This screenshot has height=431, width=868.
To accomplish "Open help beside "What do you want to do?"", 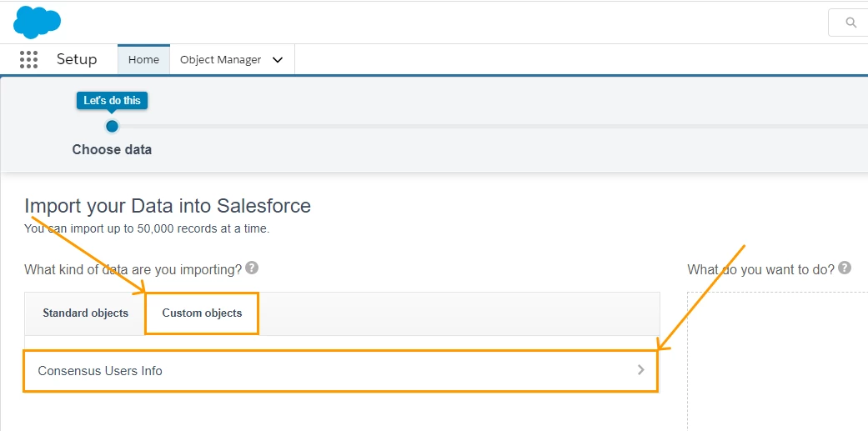I will (x=845, y=268).
